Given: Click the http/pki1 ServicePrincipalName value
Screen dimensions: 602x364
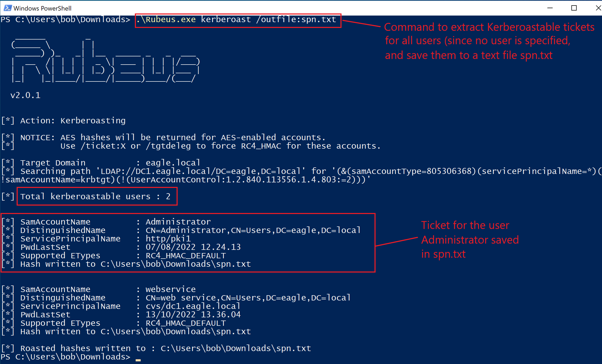Looking at the screenshot, I should pyautogui.click(x=168, y=239).
